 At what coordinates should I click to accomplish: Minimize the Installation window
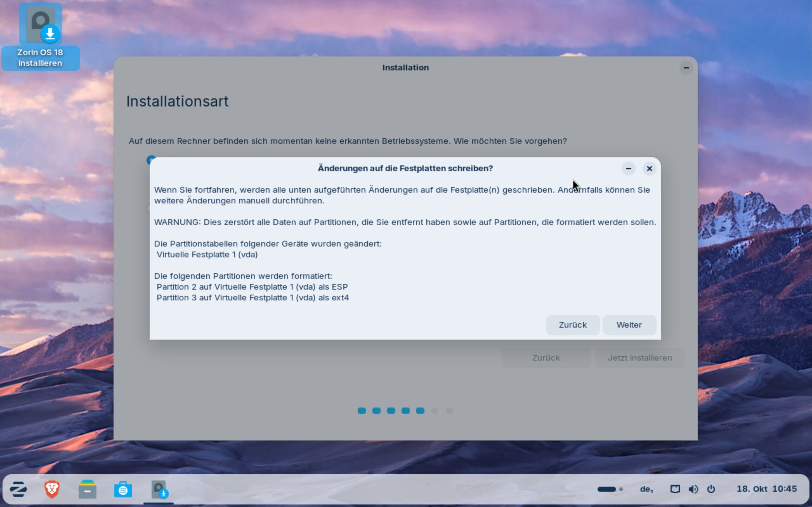pos(686,68)
